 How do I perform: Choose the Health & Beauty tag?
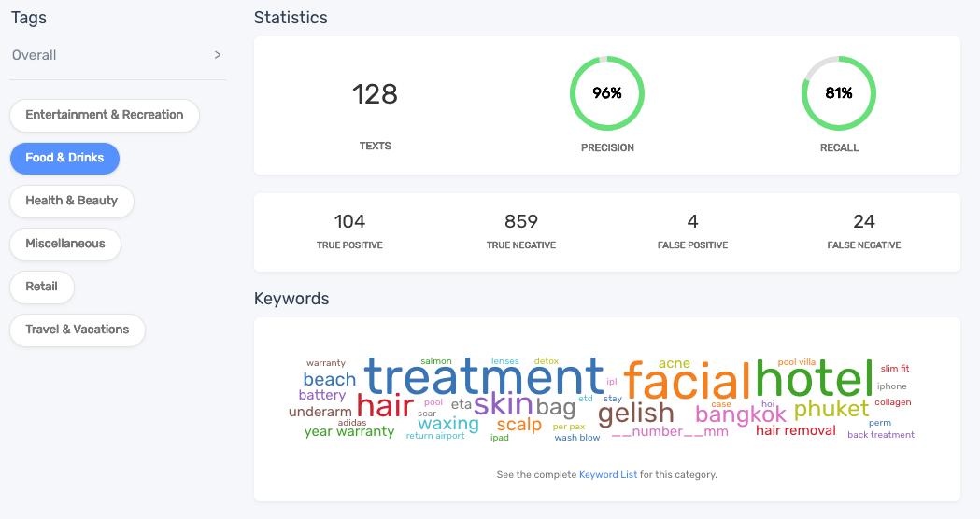[x=72, y=201]
